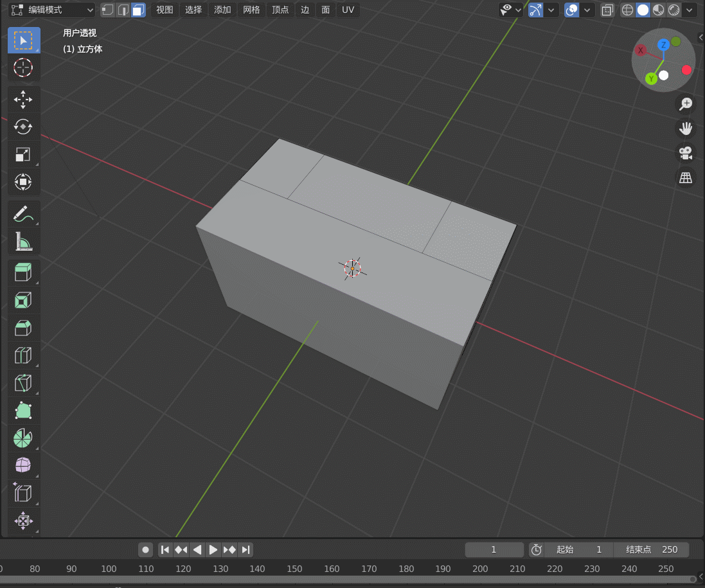Open the 编辑模式 mode dropdown
The image size is (705, 588).
[53, 10]
